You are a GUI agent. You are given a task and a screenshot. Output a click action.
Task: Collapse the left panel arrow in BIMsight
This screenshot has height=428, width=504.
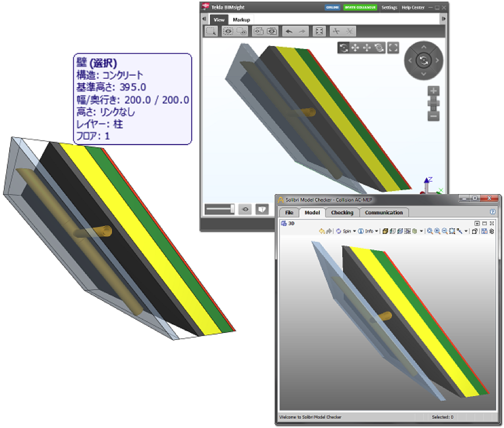coord(204,19)
